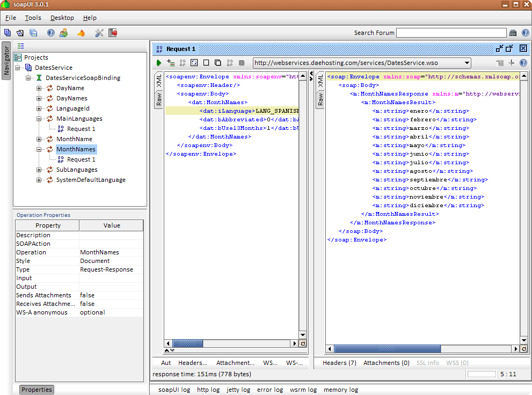Save all projects using toolbar icon

pos(33,33)
